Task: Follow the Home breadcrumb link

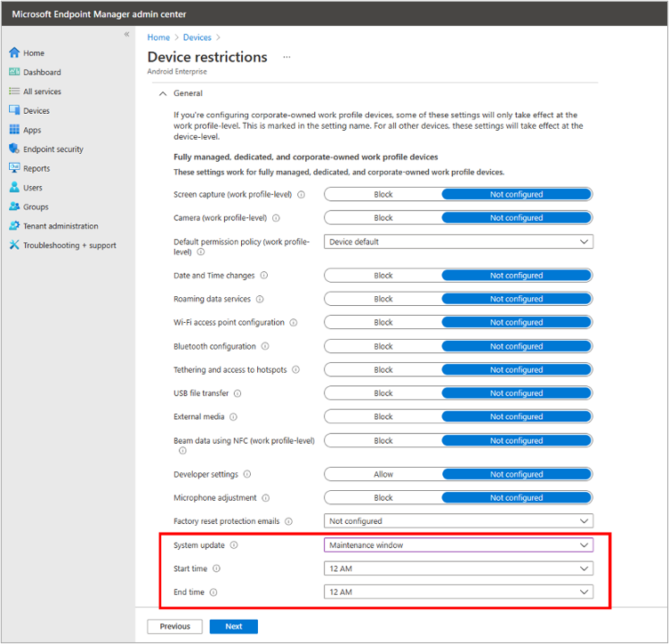Action: pos(158,37)
